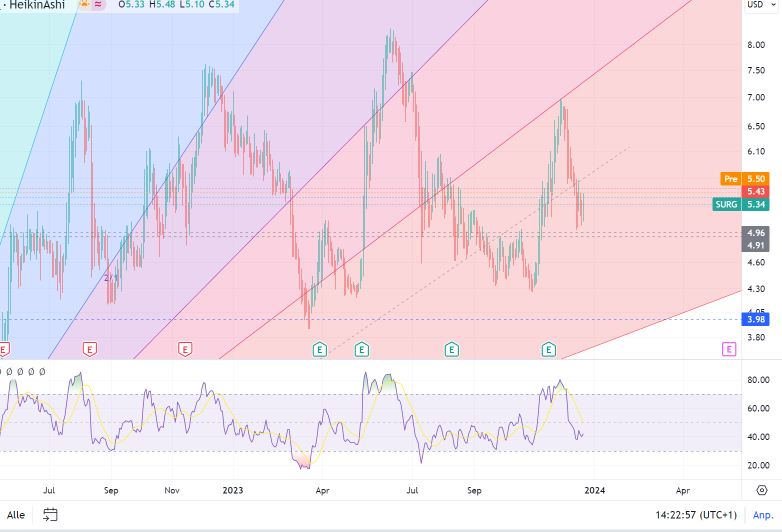Click the purple upcoming earnings marker
This screenshot has width=782, height=532.
point(729,349)
